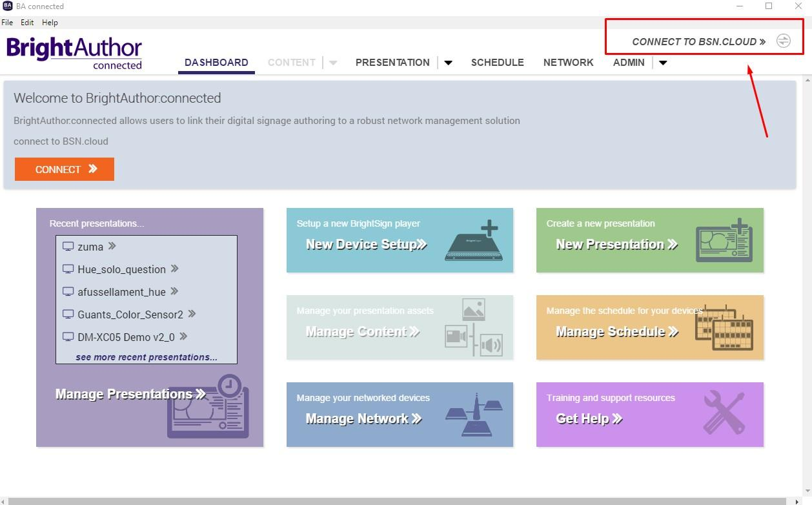Image resolution: width=812 pixels, height=505 pixels.
Task: Click chevron arrows after DM-XC05 Demo v2_0
Action: 183,336
